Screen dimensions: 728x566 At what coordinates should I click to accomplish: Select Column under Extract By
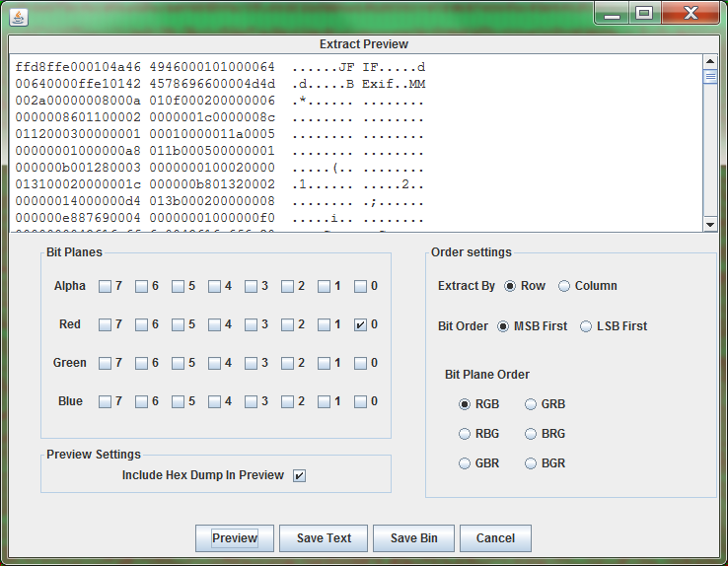[x=564, y=286]
